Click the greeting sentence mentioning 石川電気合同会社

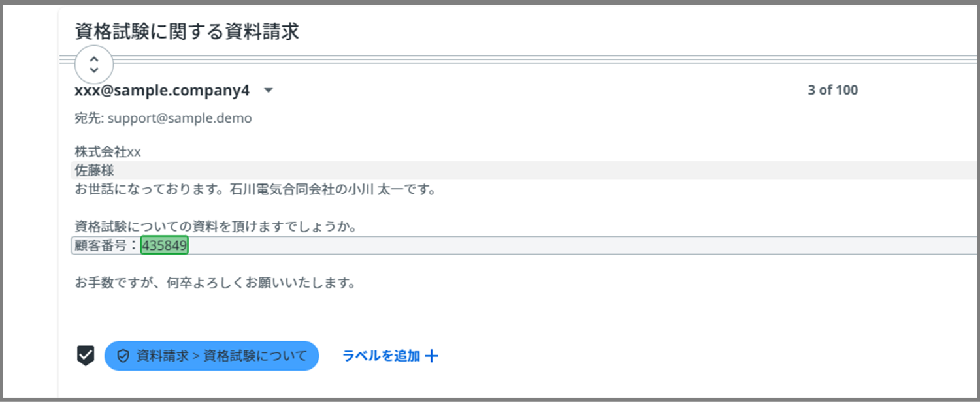pyautogui.click(x=255, y=191)
